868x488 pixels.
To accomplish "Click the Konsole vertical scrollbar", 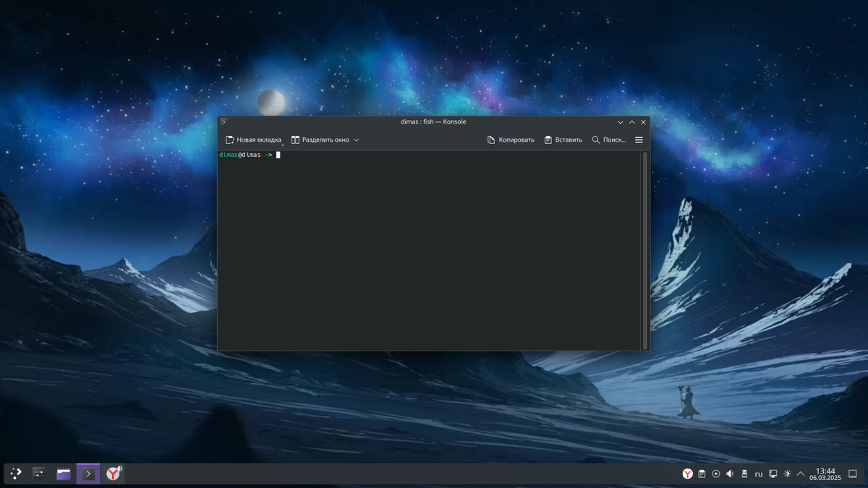I will [645, 250].
